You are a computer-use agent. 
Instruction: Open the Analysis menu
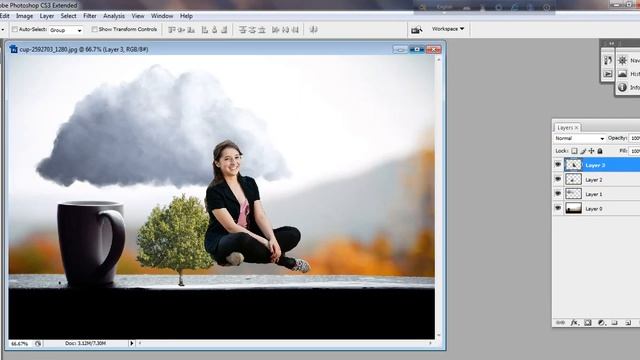[114, 16]
